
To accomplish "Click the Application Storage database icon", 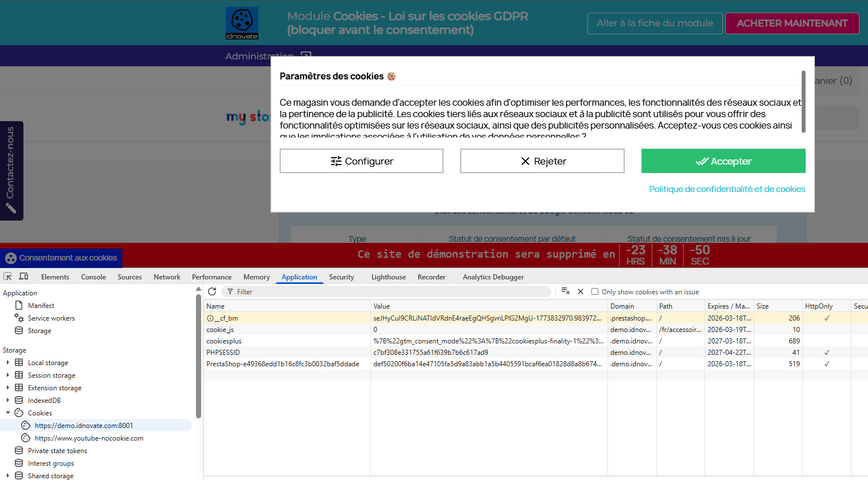I will (x=19, y=330).
